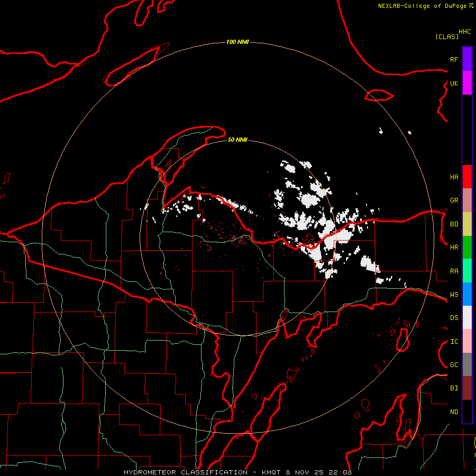Click the HA red legend swatch
This screenshot has height=476, width=476.
(x=467, y=177)
